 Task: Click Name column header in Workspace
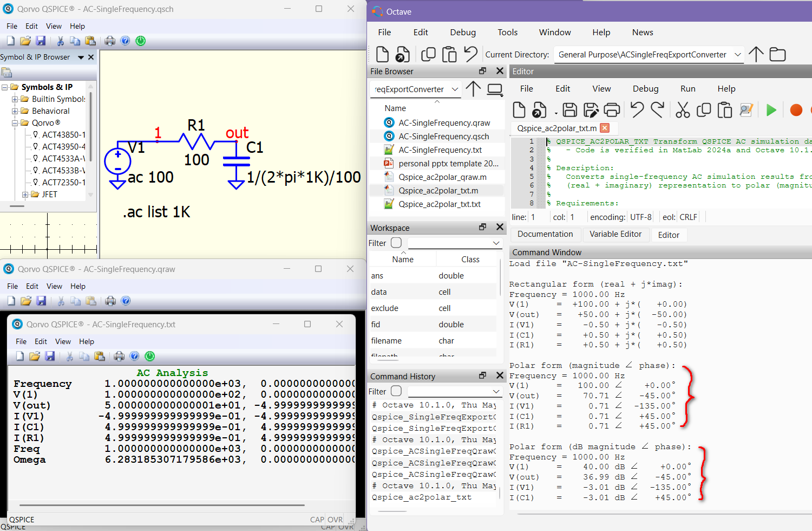(x=403, y=260)
